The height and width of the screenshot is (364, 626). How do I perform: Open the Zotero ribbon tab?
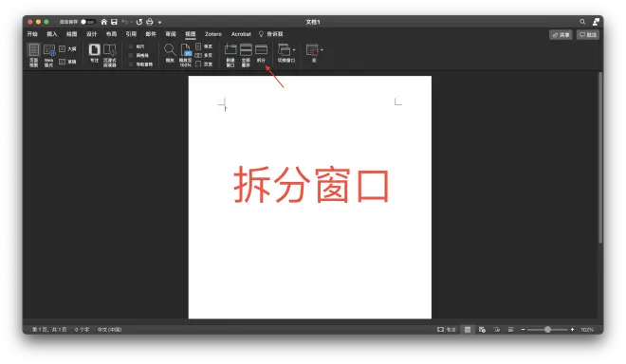click(213, 34)
